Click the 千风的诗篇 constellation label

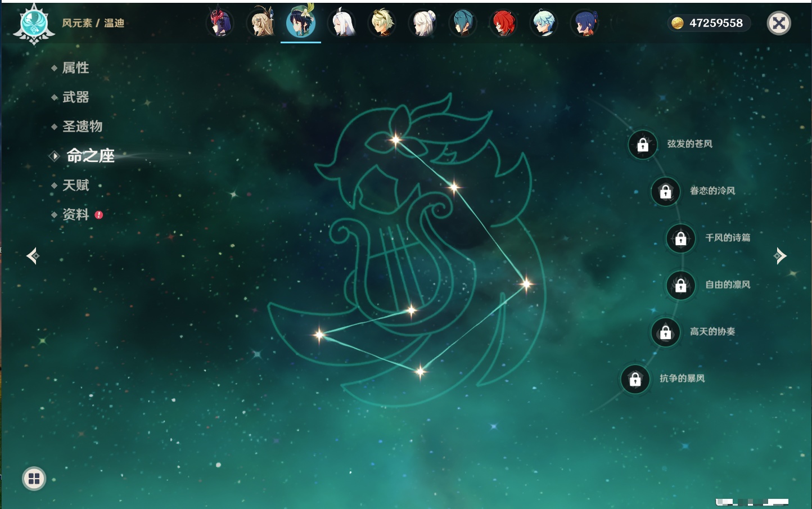pos(728,237)
